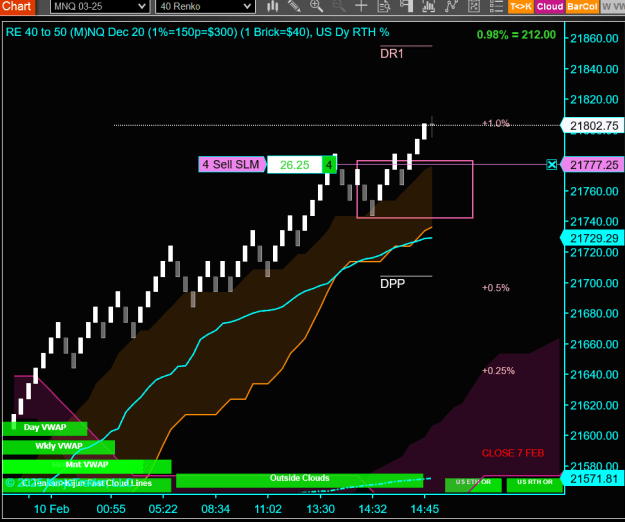
Task: Click the 26.25 order value box
Action: click(x=295, y=165)
